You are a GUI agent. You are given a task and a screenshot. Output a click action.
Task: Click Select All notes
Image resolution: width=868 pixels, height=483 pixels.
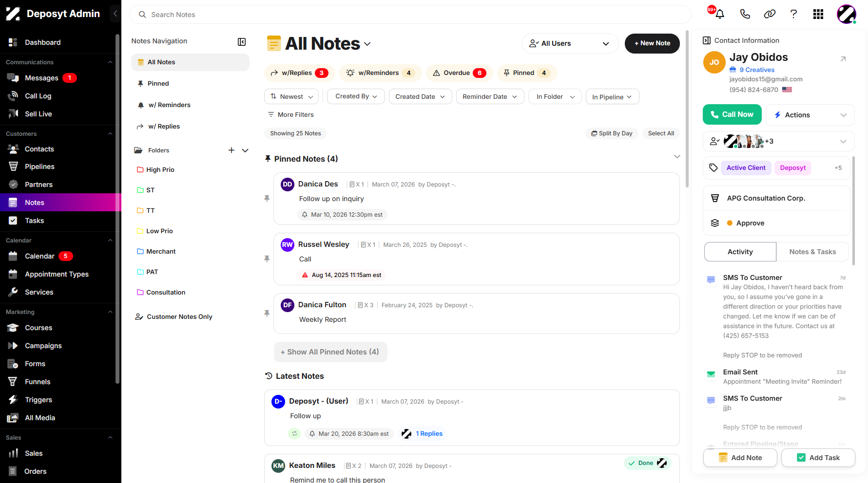tap(661, 133)
